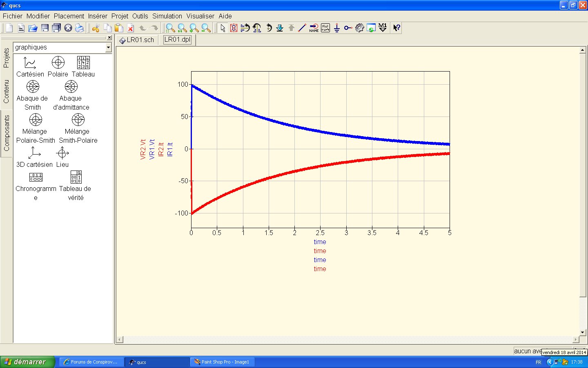Viewport: 588px width, 368px height.
Task: Create a new text document
Action: click(21, 28)
